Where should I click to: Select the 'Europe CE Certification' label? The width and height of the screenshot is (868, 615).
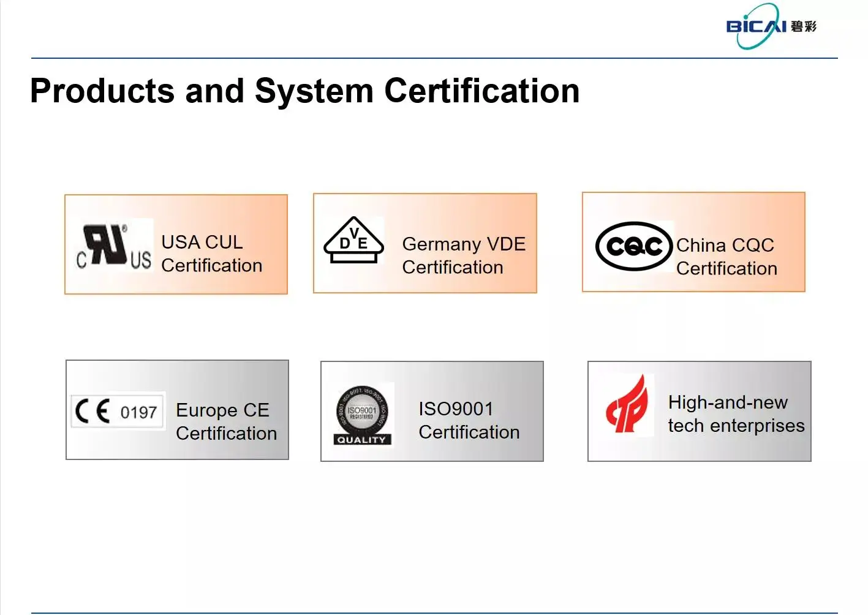(226, 421)
